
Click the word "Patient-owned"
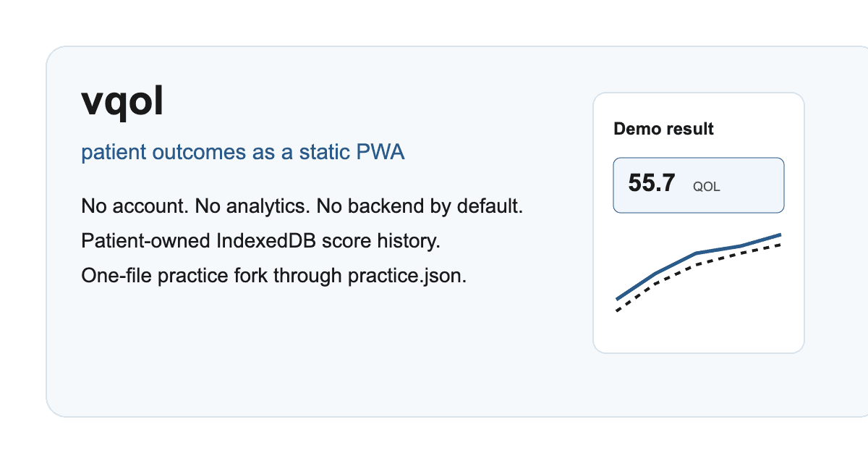tap(146, 241)
